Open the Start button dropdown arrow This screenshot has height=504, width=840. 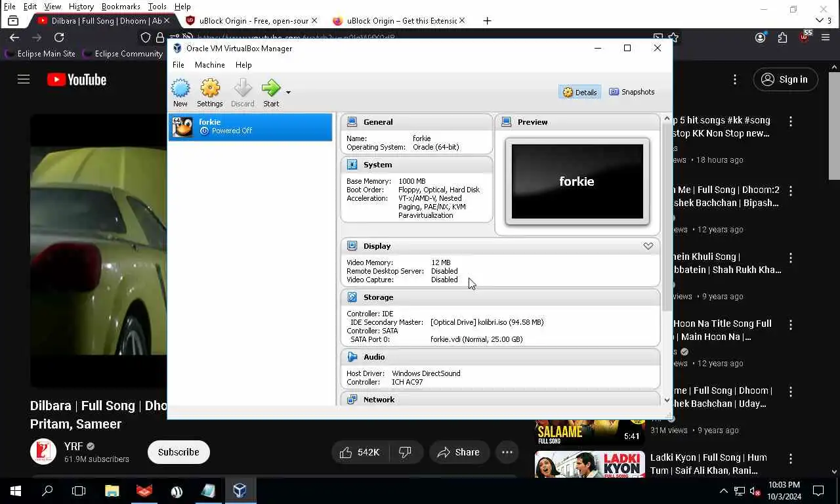pyautogui.click(x=288, y=93)
